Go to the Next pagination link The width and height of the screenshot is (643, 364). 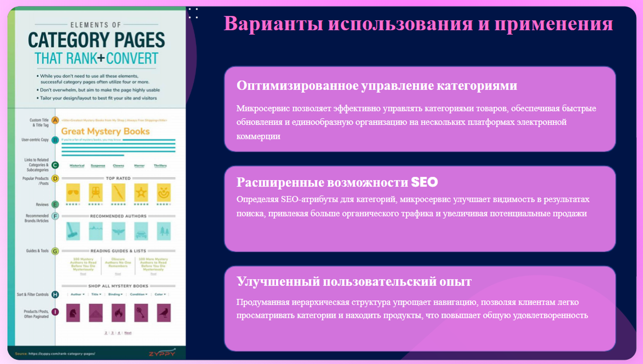[128, 333]
